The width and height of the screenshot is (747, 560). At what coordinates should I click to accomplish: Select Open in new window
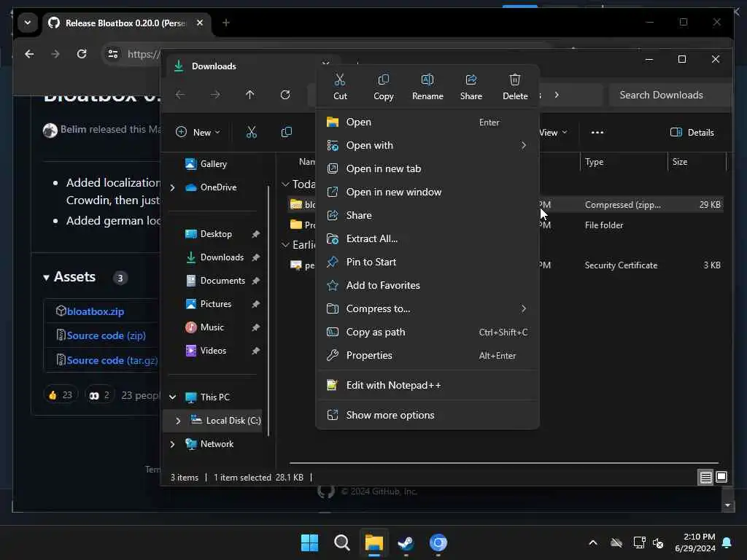(x=427, y=192)
